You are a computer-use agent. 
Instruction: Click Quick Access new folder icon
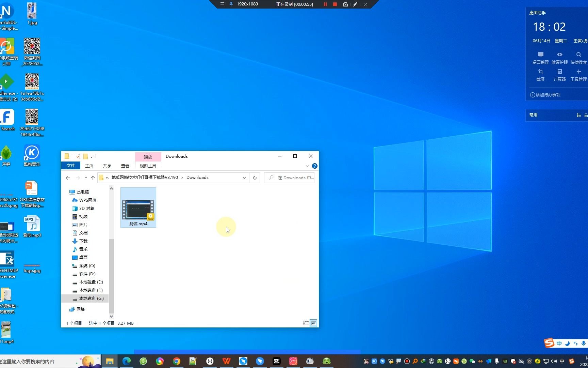point(85,156)
